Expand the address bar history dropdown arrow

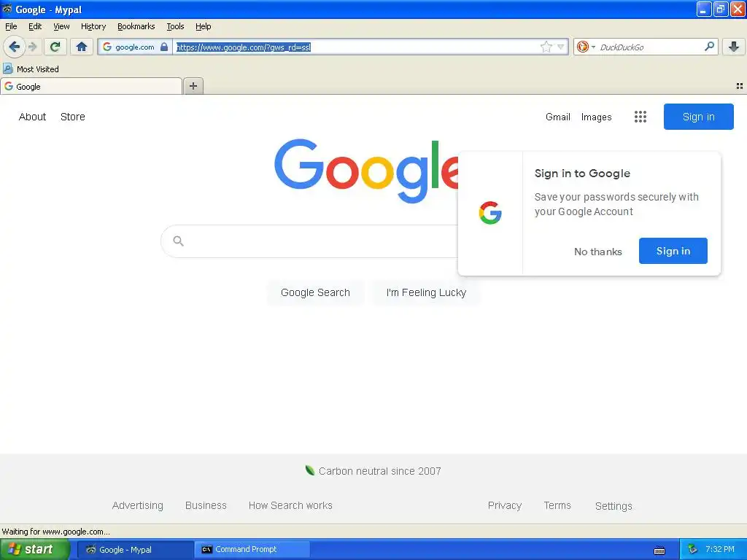pos(561,47)
